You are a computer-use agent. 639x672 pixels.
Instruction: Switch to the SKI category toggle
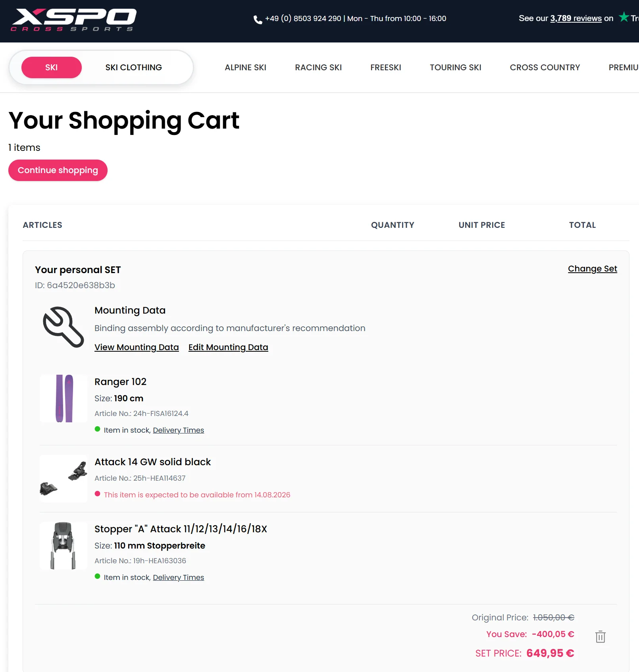[52, 67]
